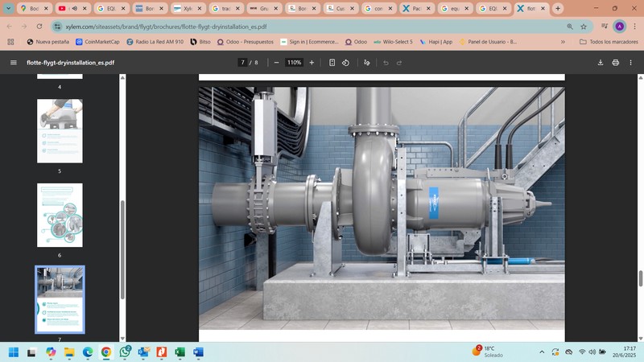Open Excel from the taskbar

point(180,352)
